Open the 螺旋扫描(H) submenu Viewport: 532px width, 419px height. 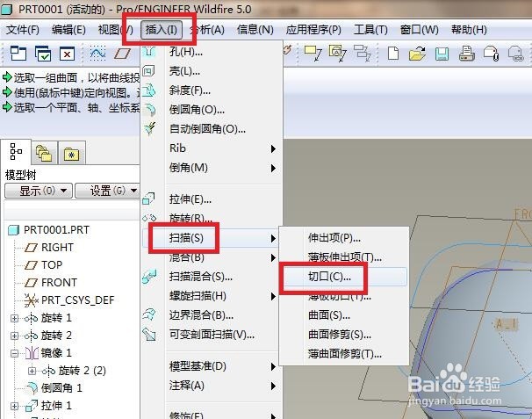pos(212,296)
